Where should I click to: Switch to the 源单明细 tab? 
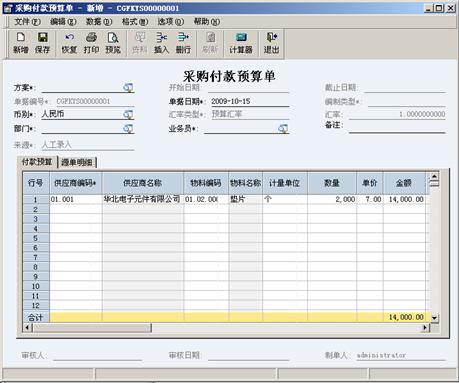[x=77, y=162]
